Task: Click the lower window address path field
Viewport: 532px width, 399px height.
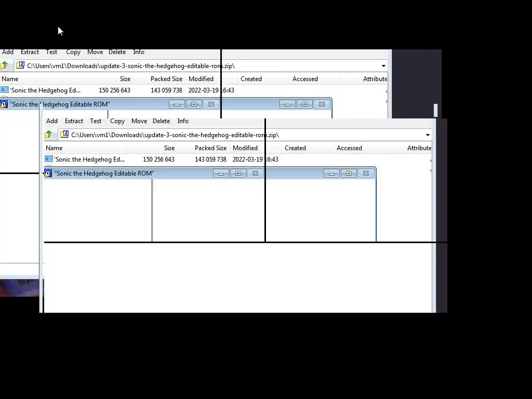Action: pyautogui.click(x=245, y=135)
